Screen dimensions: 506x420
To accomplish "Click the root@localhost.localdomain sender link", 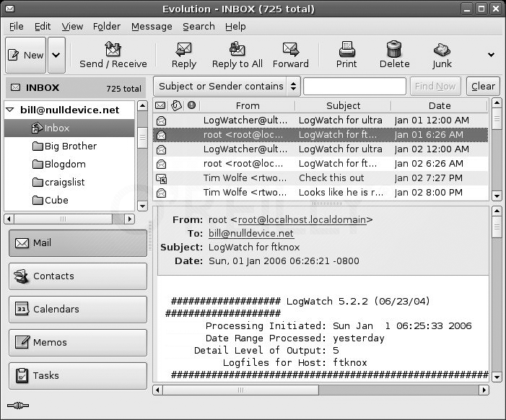I will (x=302, y=220).
